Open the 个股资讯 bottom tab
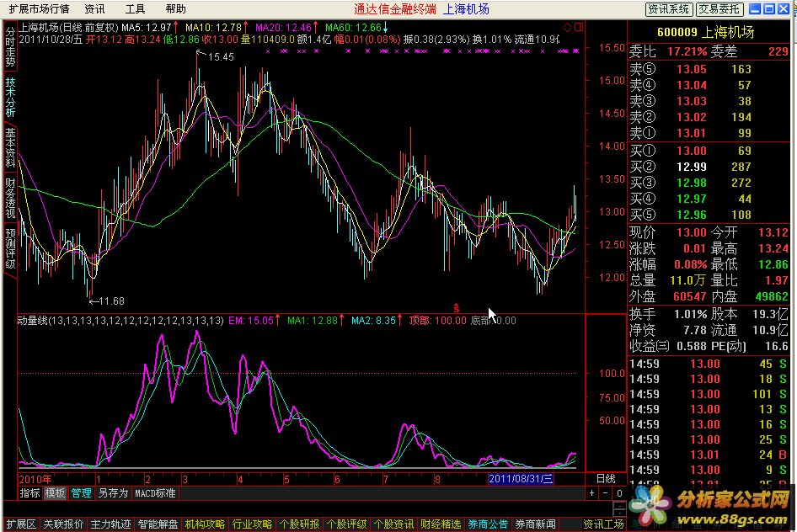Screen dimensions: 797x532 click(394, 524)
